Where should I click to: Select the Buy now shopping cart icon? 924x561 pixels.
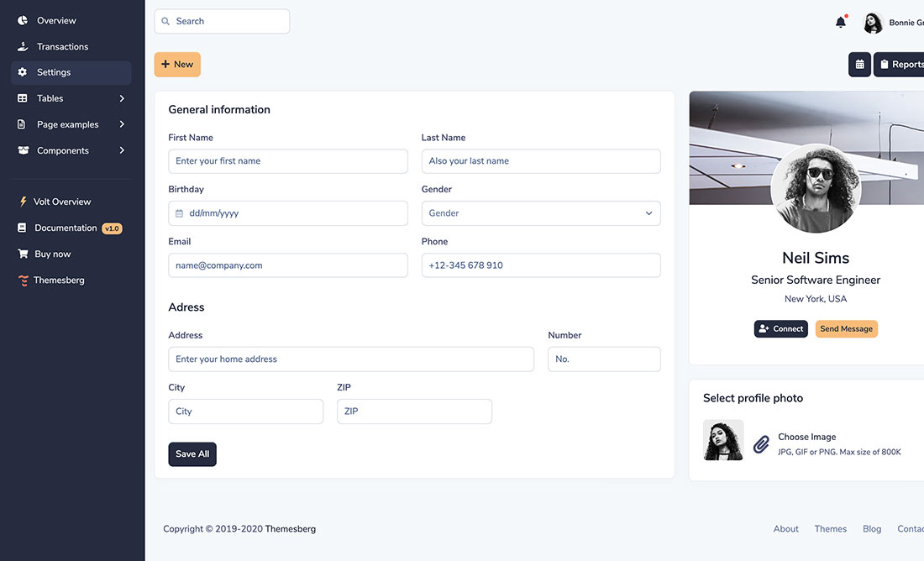tap(22, 254)
